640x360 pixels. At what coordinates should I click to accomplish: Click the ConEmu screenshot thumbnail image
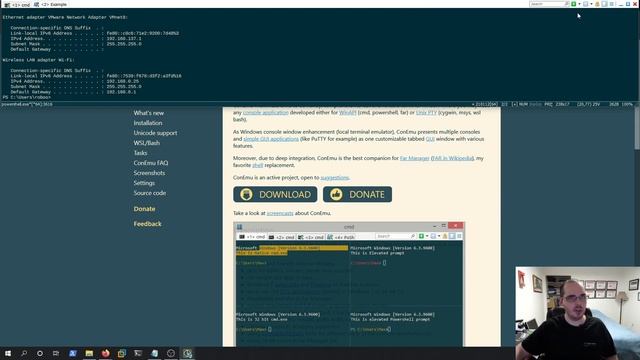point(349,284)
